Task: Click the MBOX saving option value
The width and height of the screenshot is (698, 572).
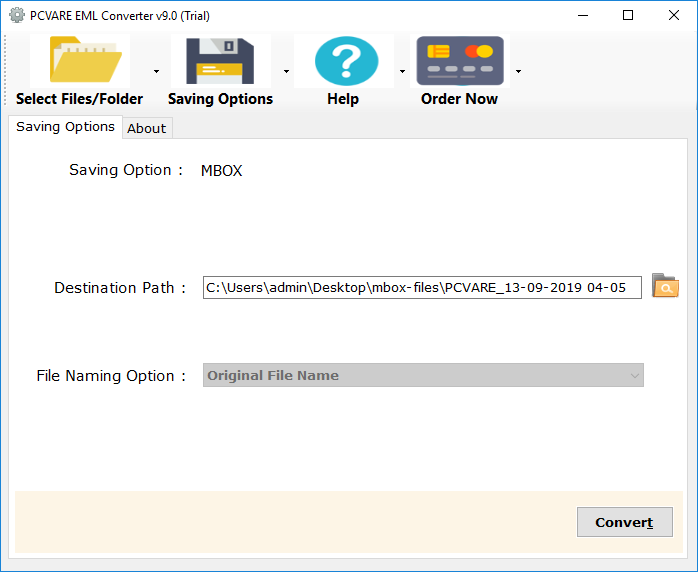Action: tap(221, 171)
